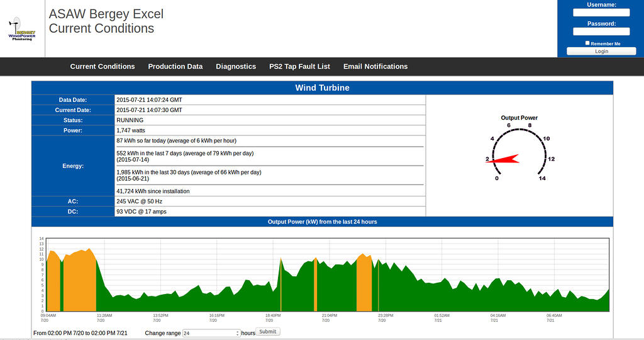
Task: Click the DC row label
Action: point(73,212)
